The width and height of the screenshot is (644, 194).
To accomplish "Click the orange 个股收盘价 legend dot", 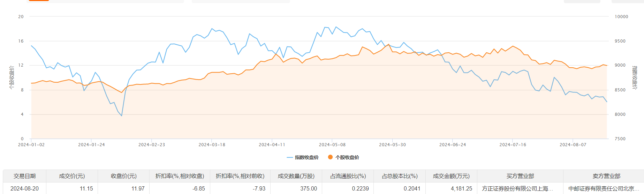I will coord(330,157).
